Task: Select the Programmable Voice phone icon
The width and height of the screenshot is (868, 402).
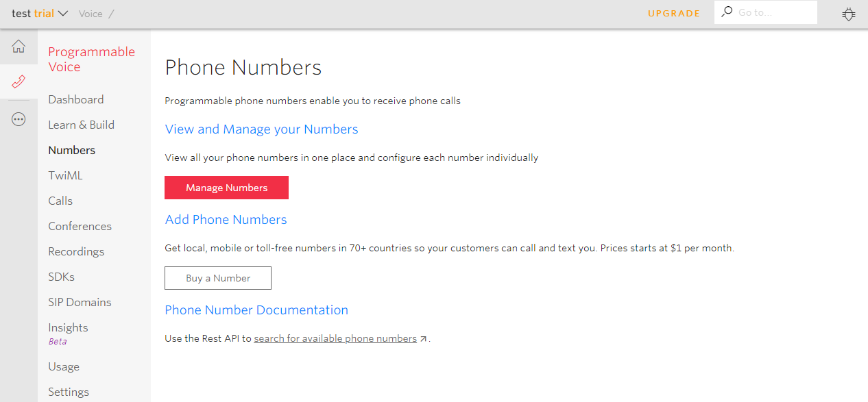Action: tap(19, 82)
